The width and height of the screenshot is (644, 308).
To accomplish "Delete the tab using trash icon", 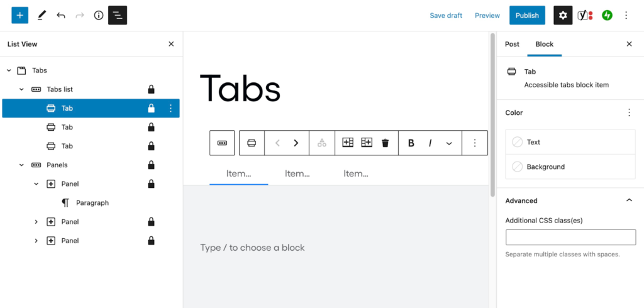I will pyautogui.click(x=385, y=143).
